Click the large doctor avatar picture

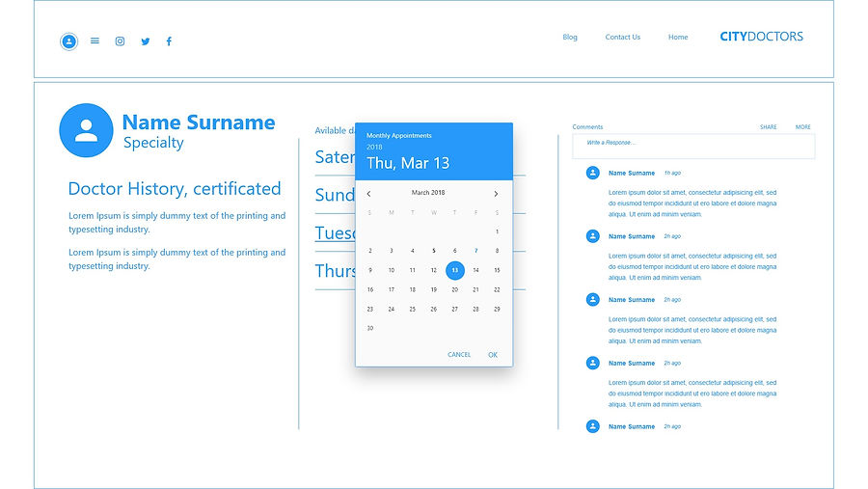pos(87,130)
